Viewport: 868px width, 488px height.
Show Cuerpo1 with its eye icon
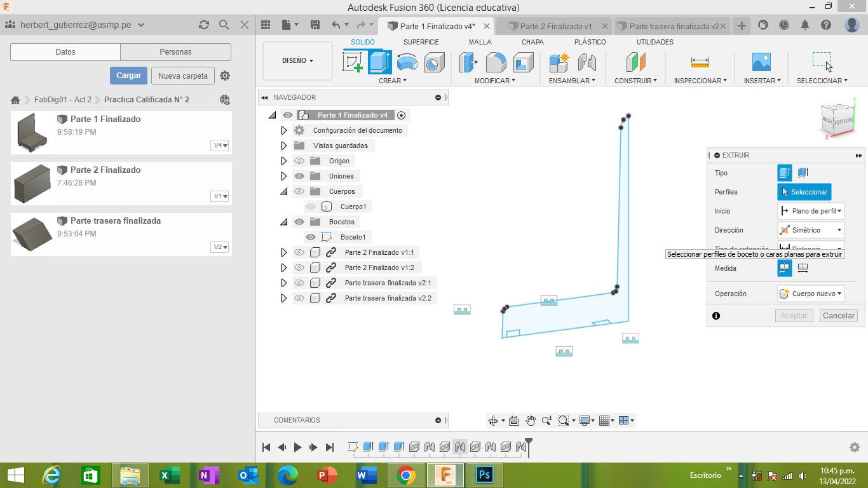click(311, 207)
